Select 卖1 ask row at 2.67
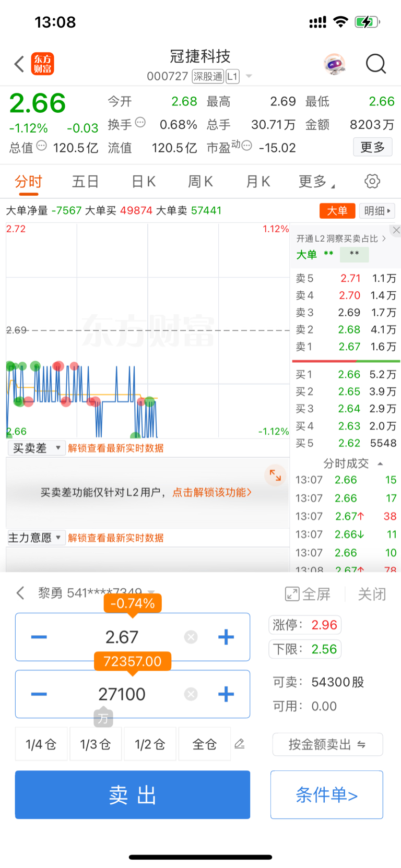This screenshot has width=401, height=868. pyautogui.click(x=346, y=347)
